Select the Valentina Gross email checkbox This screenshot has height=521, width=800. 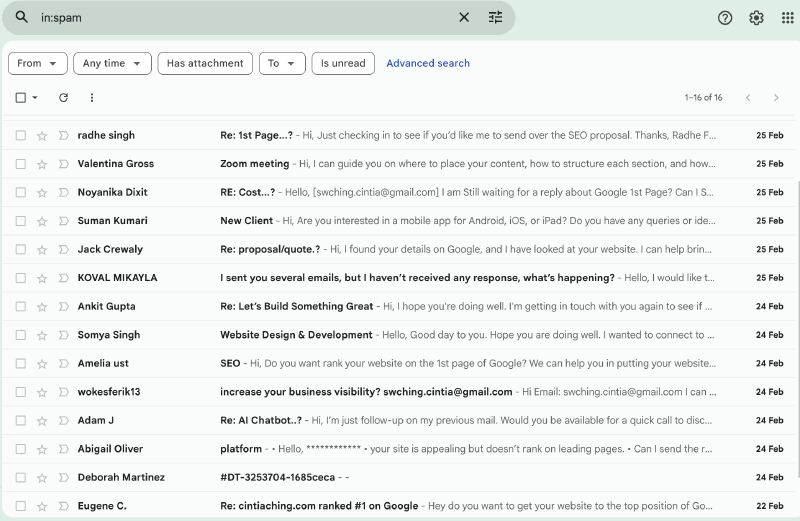20,164
